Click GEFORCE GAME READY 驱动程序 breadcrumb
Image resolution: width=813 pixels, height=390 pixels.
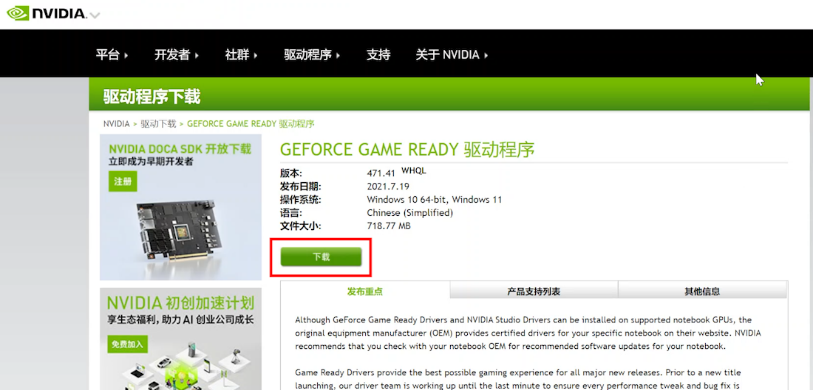pos(250,124)
